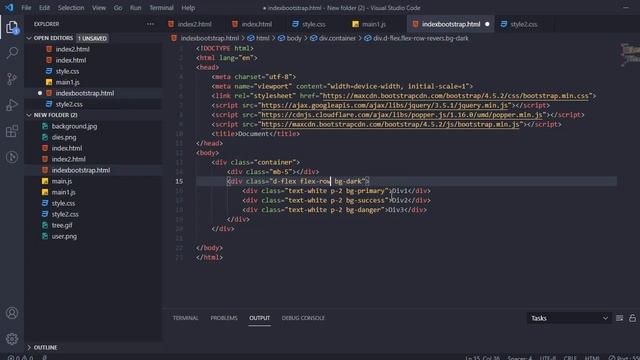Click the 1 Unsaved badge
This screenshot has width=640, height=360.
(92, 38)
